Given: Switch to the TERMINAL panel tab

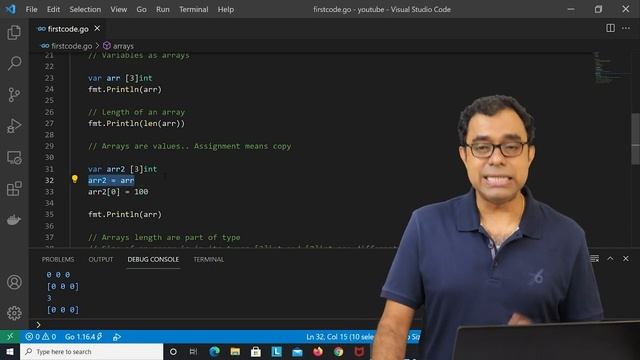Looking at the screenshot, I should (x=209, y=260).
